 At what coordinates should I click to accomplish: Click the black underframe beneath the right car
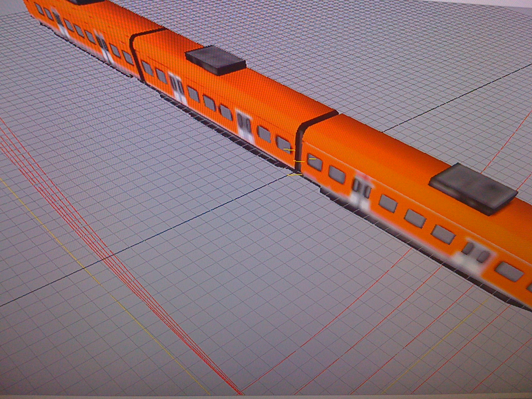click(x=416, y=253)
